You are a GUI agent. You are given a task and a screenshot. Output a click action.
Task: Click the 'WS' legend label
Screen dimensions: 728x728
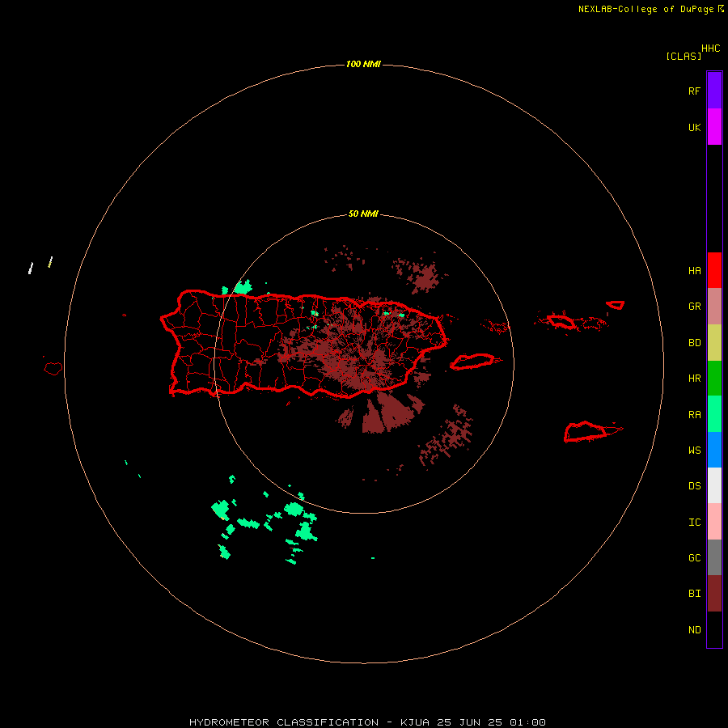pyautogui.click(x=694, y=450)
